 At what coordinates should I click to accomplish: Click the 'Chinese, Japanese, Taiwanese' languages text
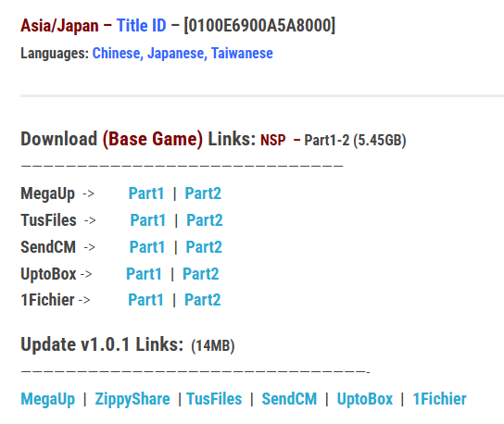point(183,54)
